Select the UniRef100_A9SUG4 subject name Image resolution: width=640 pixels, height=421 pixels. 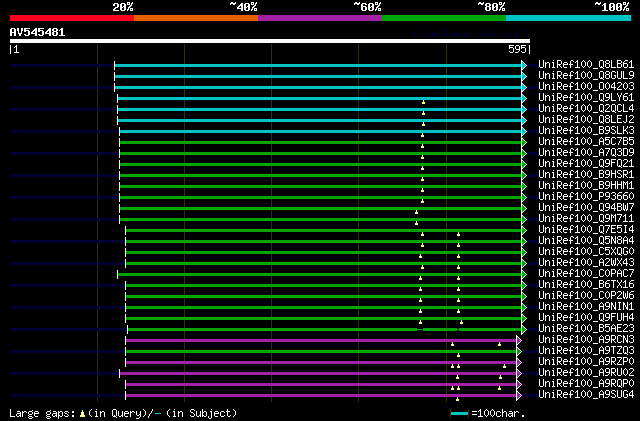[586, 395]
